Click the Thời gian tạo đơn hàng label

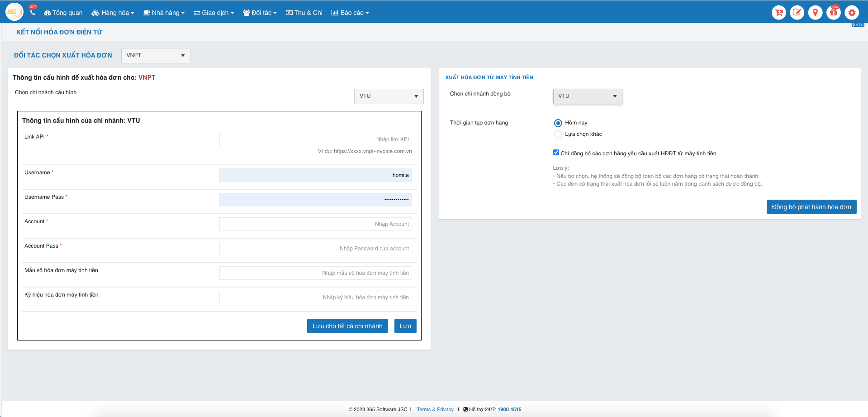tap(479, 123)
